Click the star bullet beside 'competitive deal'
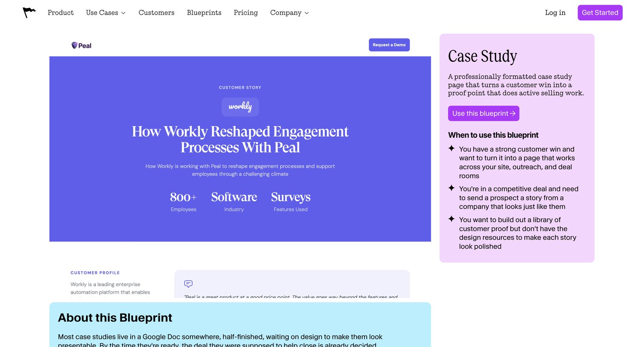The width and height of the screenshot is (644, 347). pos(451,188)
